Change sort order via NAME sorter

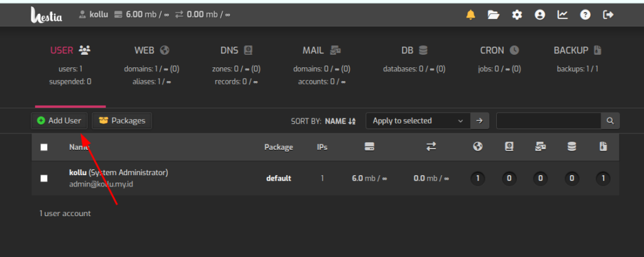(x=340, y=121)
